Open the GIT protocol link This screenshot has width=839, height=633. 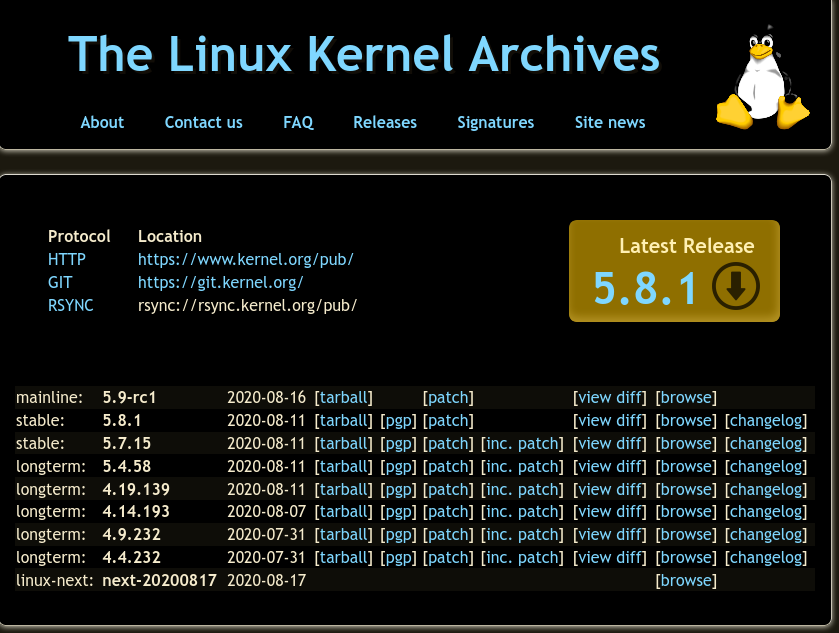[60, 283]
